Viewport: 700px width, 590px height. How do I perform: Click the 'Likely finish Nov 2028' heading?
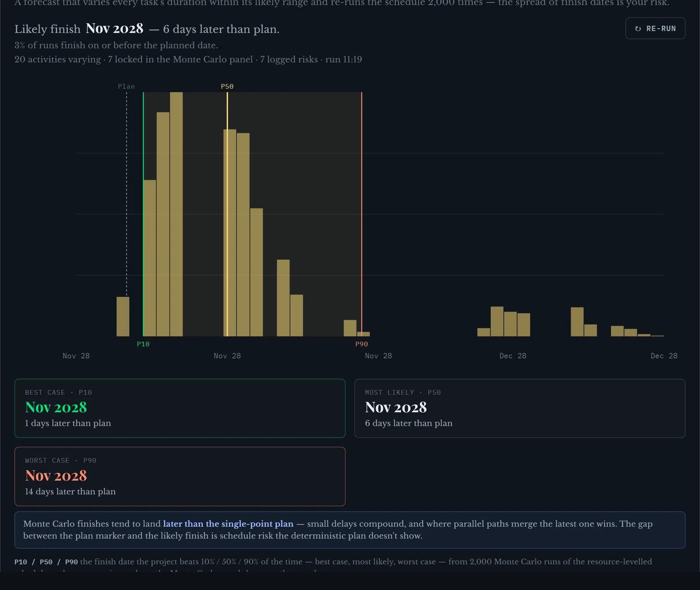click(x=147, y=29)
